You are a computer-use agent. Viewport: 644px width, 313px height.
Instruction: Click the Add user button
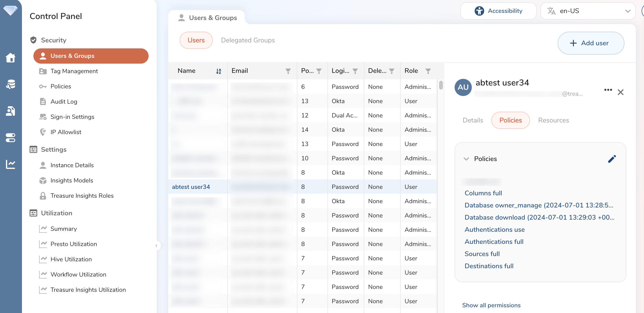pyautogui.click(x=591, y=43)
